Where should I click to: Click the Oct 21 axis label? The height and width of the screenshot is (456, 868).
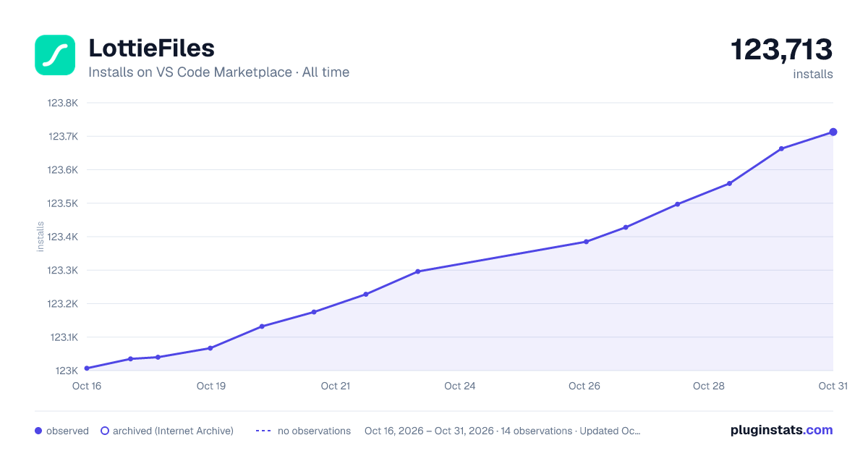(x=336, y=386)
